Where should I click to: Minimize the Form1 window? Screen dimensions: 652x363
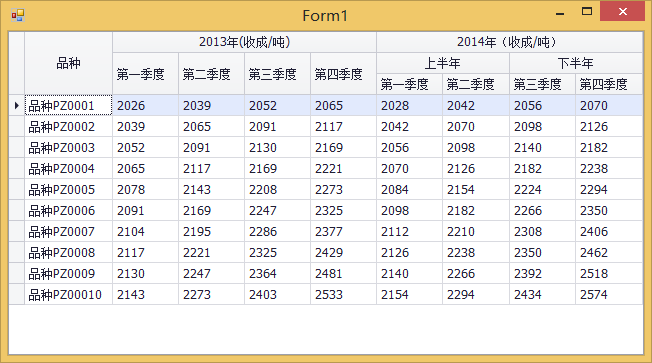pyautogui.click(x=560, y=12)
